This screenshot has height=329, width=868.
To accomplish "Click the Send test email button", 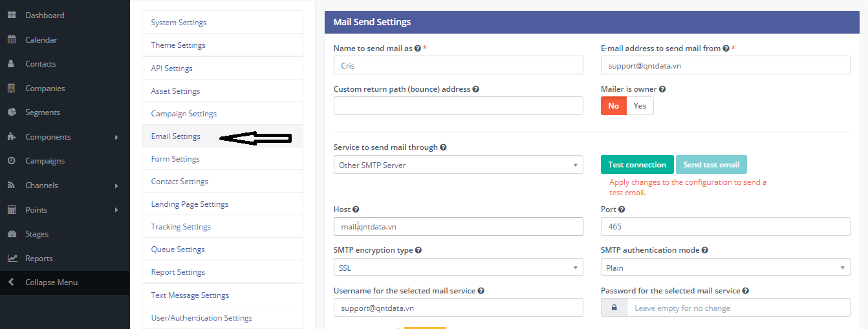I will click(711, 165).
